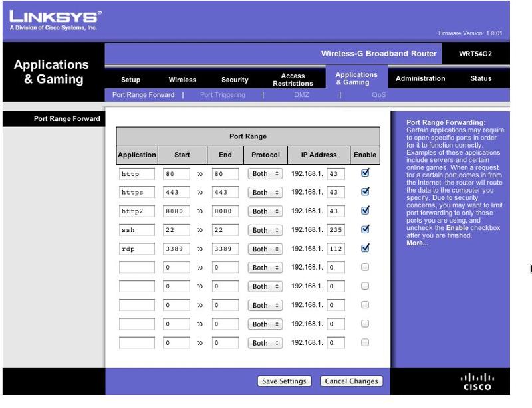532x408 pixels.
Task: Click the IP address field showing 112
Action: pos(336,249)
